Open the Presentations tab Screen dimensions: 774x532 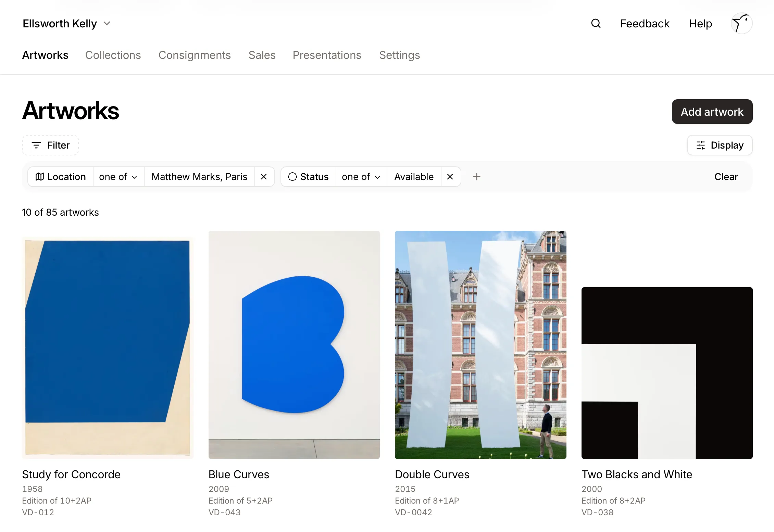tap(327, 55)
